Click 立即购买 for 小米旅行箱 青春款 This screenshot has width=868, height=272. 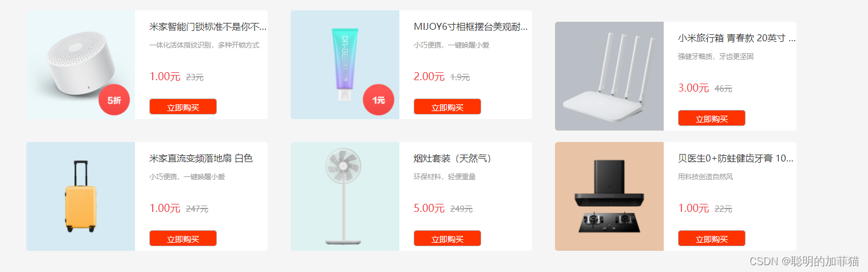click(712, 119)
